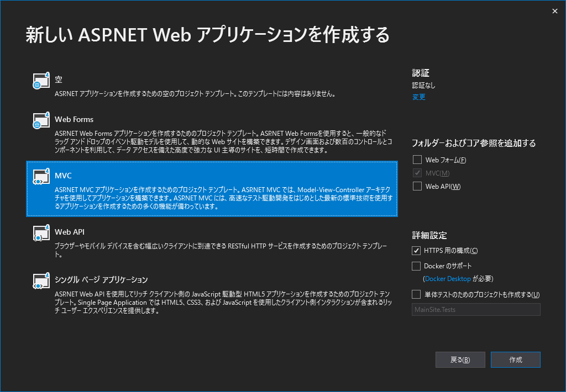
Task: Select the 空 template title
Action: click(x=59, y=80)
